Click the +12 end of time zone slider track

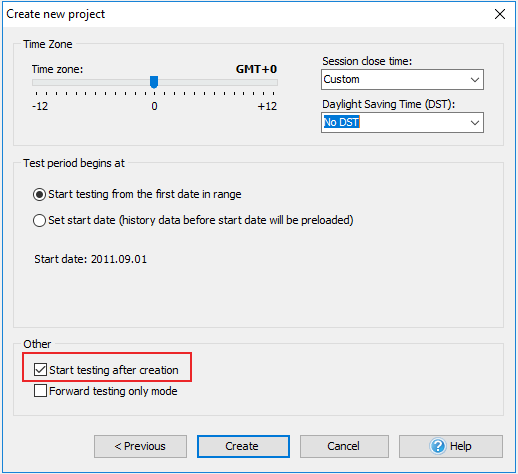pyautogui.click(x=275, y=82)
